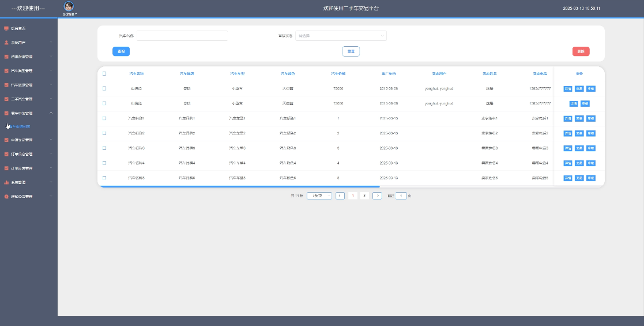
Task: Click the go-to page number input
Action: click(401, 196)
